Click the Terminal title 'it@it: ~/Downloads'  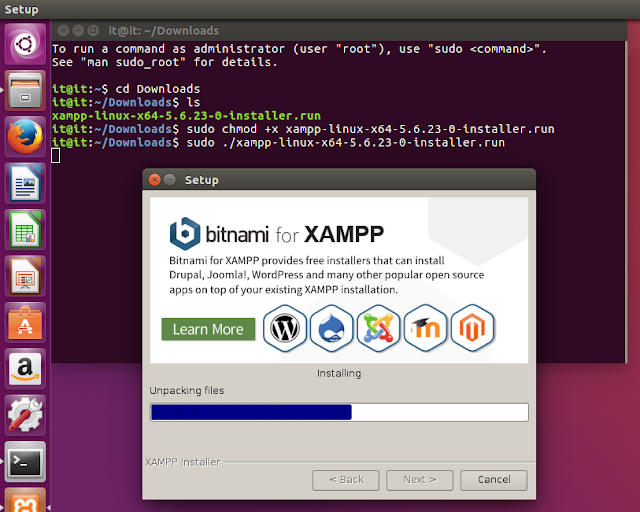(164, 31)
